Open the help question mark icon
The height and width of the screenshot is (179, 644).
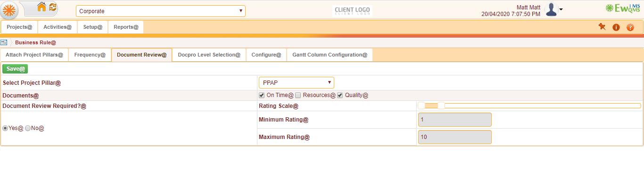pyautogui.click(x=630, y=27)
